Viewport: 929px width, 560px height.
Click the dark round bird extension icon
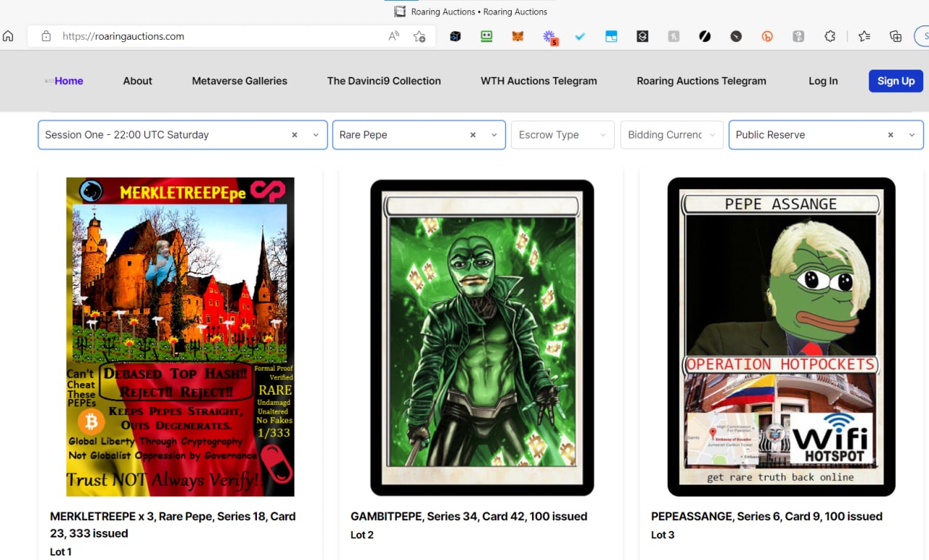point(736,36)
